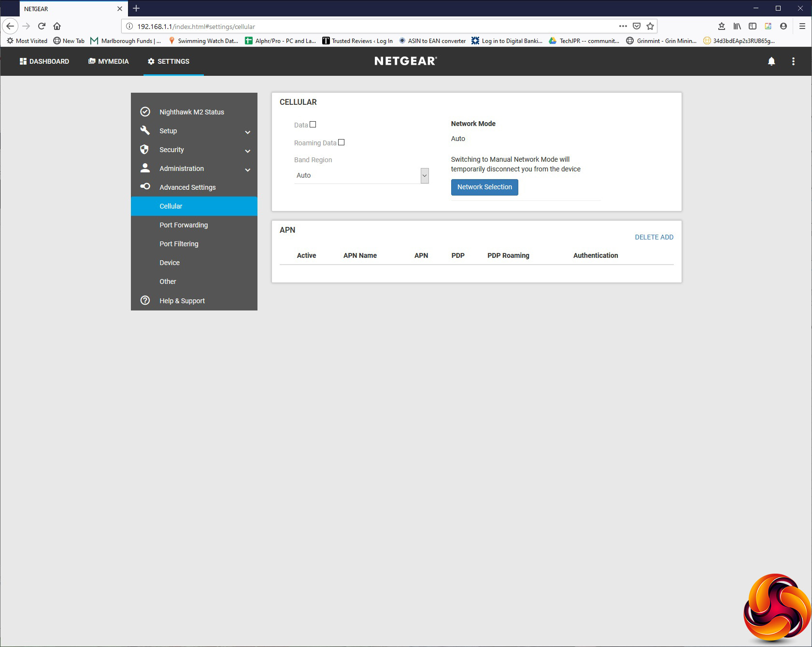Click the Network Mode heading
812x647 pixels.
point(473,124)
